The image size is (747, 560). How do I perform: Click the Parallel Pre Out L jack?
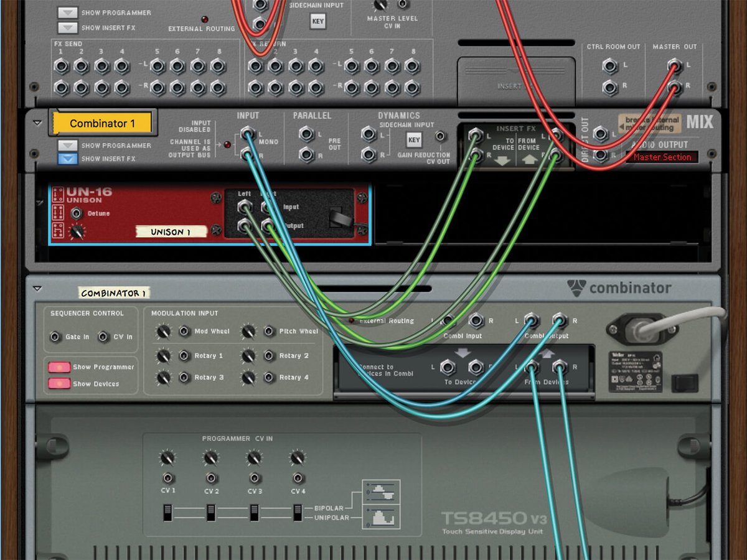(306, 133)
